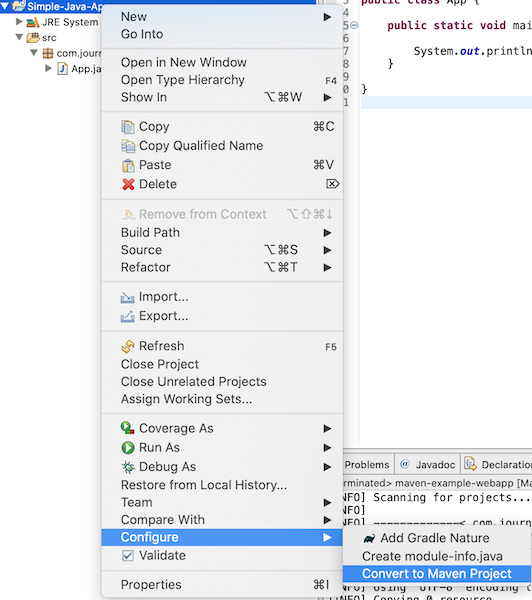This screenshot has height=600, width=532.
Task: Open Properties from context menu
Action: pyautogui.click(x=222, y=585)
